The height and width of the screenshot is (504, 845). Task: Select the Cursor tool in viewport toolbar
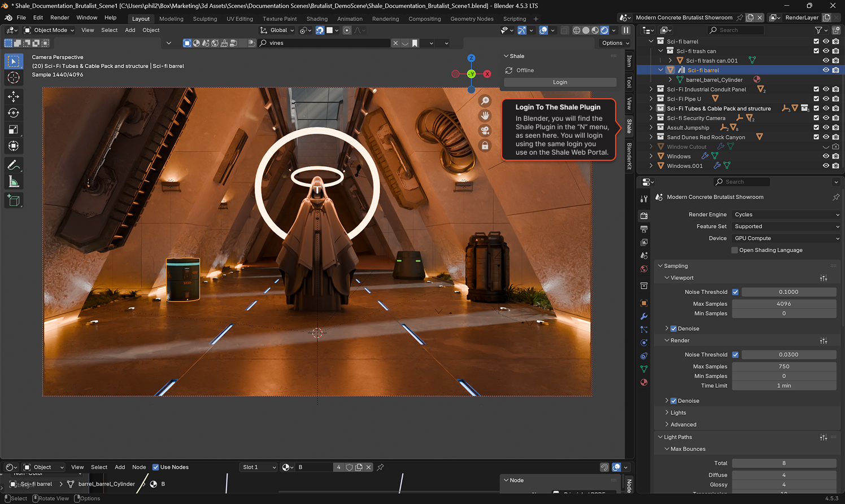pyautogui.click(x=14, y=78)
